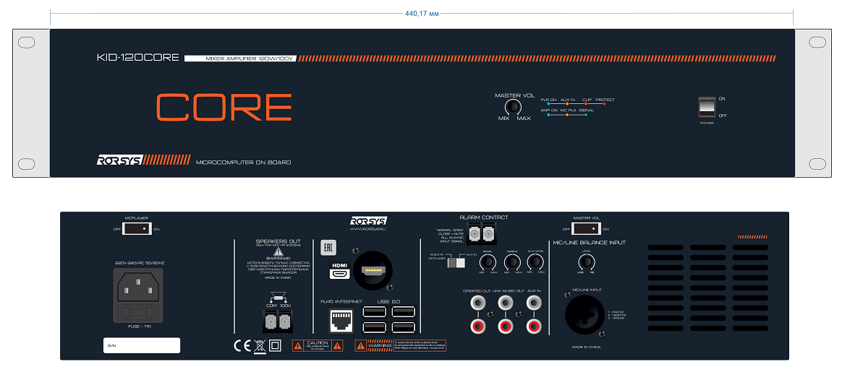Viewport: 868px width, 380px height.
Task: Click the red PROTECT indicator LED
Action: 604,105
